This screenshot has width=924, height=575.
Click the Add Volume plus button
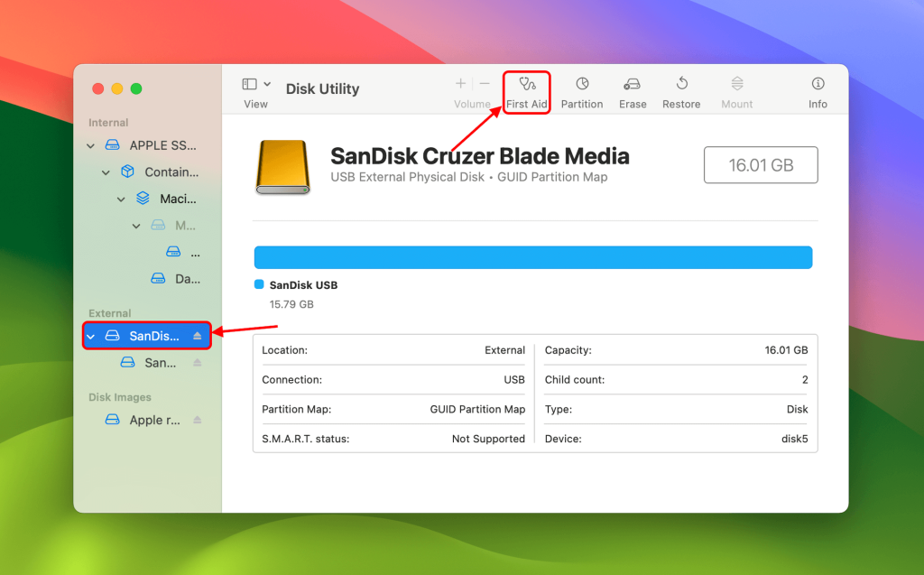460,82
